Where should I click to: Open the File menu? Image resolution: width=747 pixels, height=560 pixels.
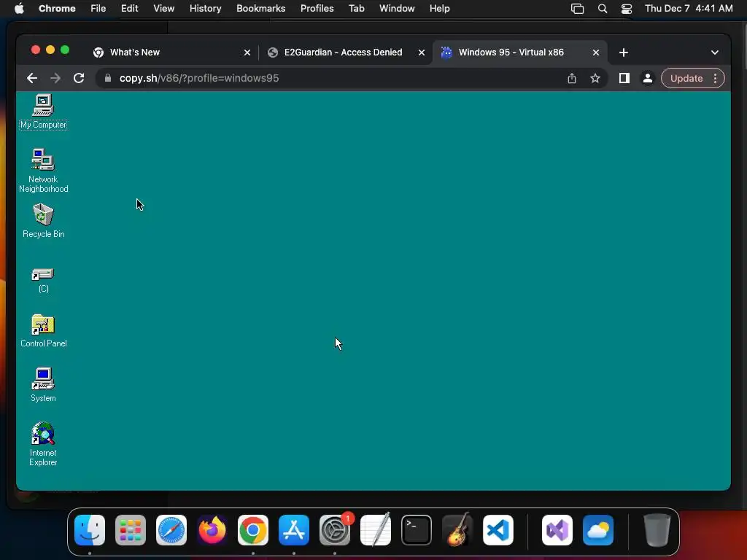point(98,8)
